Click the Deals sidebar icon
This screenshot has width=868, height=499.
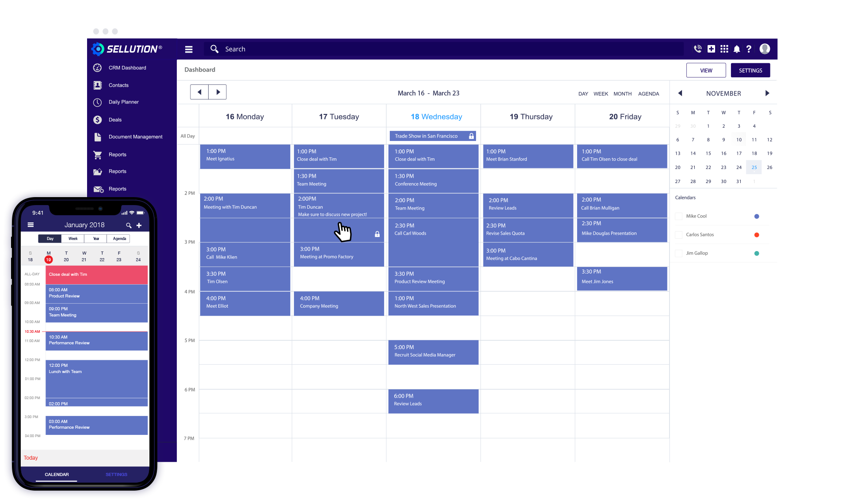[98, 119]
